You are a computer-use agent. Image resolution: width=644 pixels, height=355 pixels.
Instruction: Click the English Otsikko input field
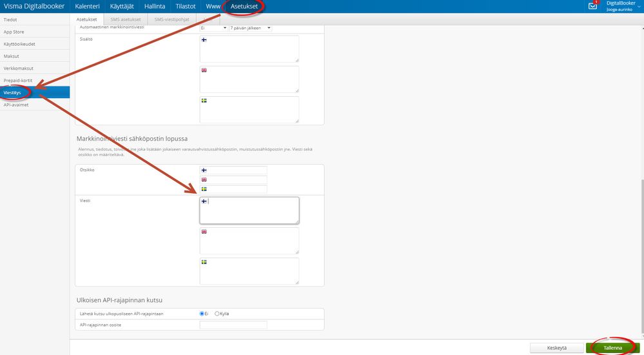click(233, 180)
